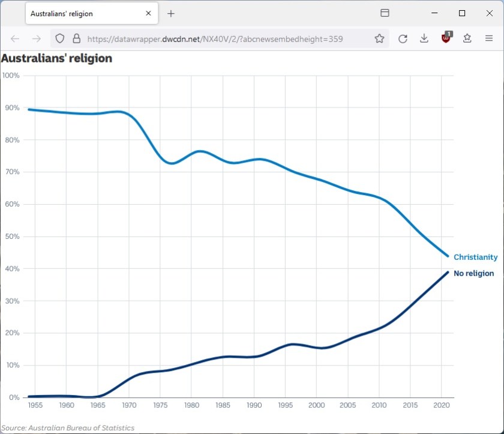Click the padlock site security icon
The image size is (504, 434).
point(76,38)
